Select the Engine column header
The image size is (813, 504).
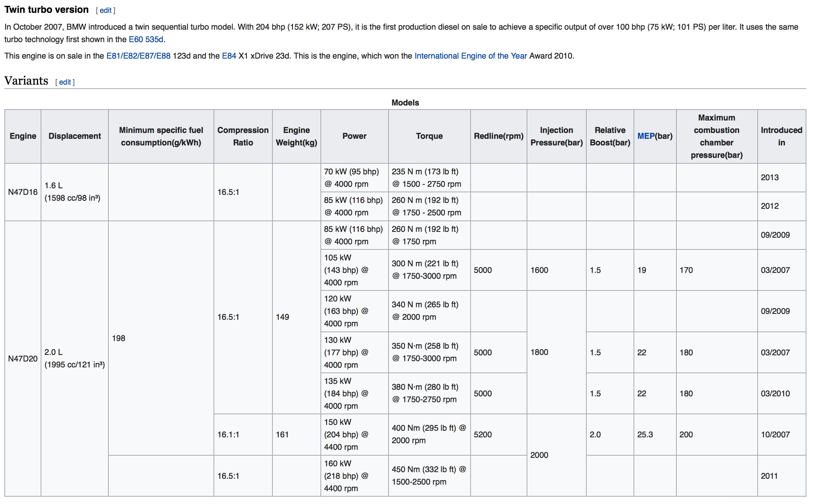pos(23,136)
